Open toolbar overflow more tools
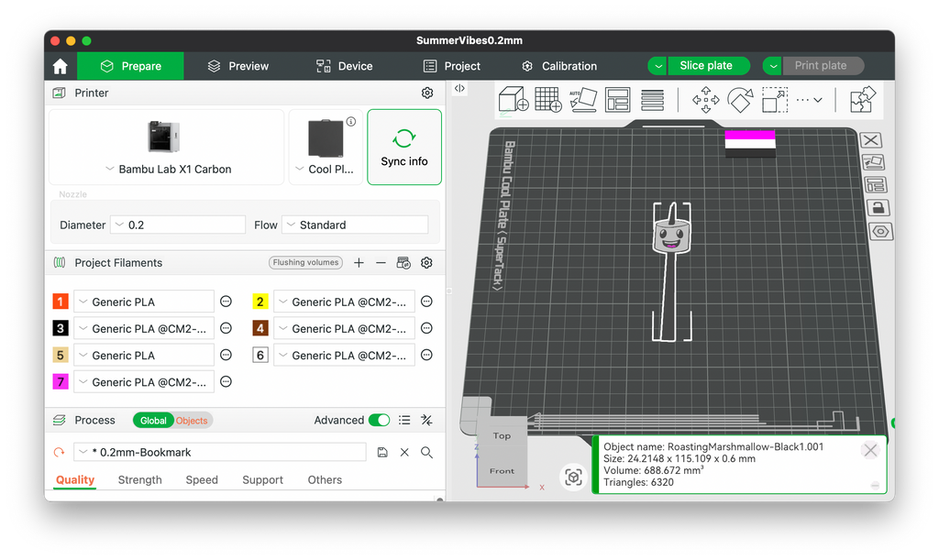 (x=809, y=100)
